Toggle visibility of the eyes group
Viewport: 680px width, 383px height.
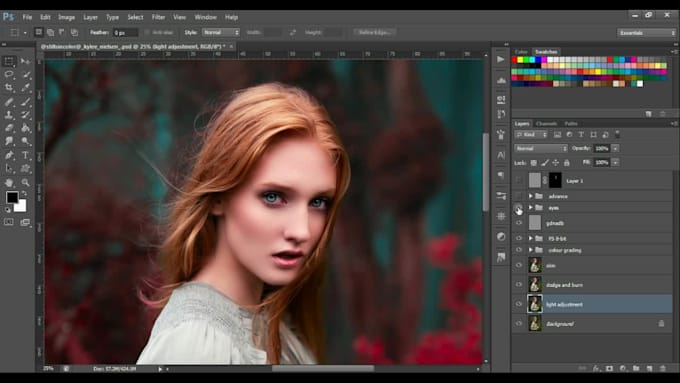tap(519, 208)
